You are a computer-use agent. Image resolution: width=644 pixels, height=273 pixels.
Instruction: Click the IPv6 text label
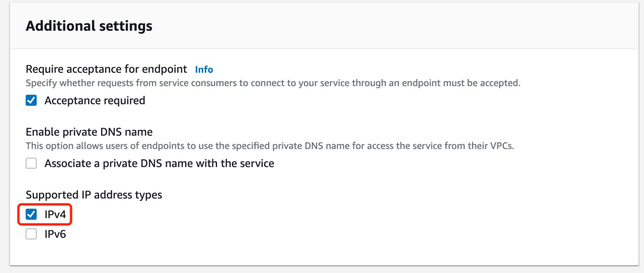point(55,234)
